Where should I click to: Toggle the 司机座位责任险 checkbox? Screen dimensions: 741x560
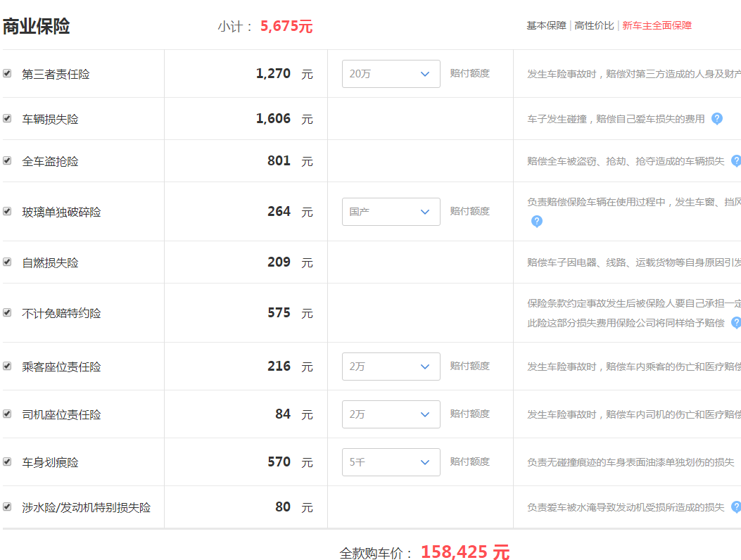click(7, 414)
